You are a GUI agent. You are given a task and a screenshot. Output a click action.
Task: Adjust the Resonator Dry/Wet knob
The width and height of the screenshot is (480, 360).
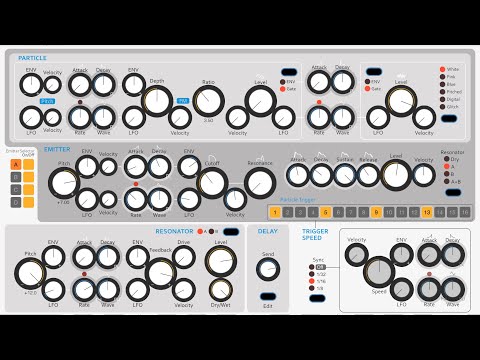click(x=221, y=290)
